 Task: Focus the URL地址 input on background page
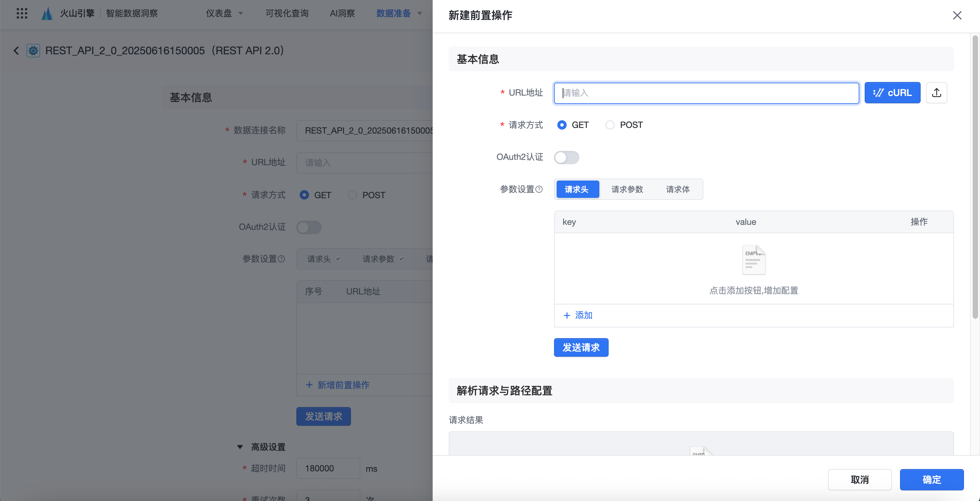click(x=364, y=163)
